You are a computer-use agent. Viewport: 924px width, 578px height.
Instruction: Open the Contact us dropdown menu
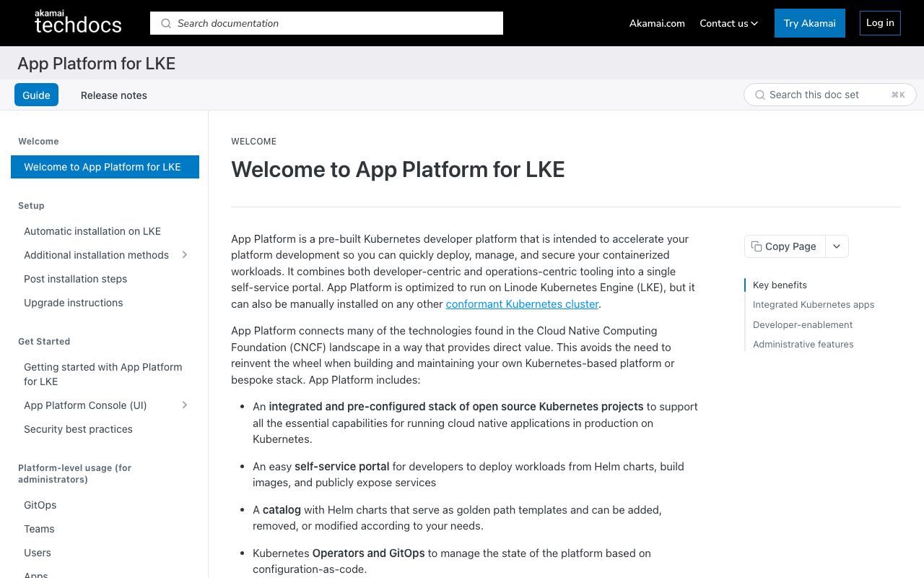click(x=729, y=23)
